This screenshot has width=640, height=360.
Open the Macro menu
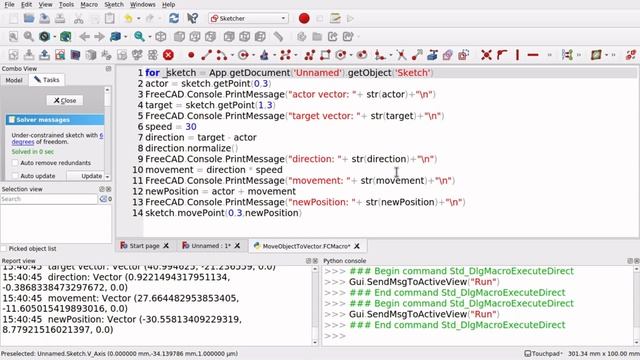click(x=89, y=4)
